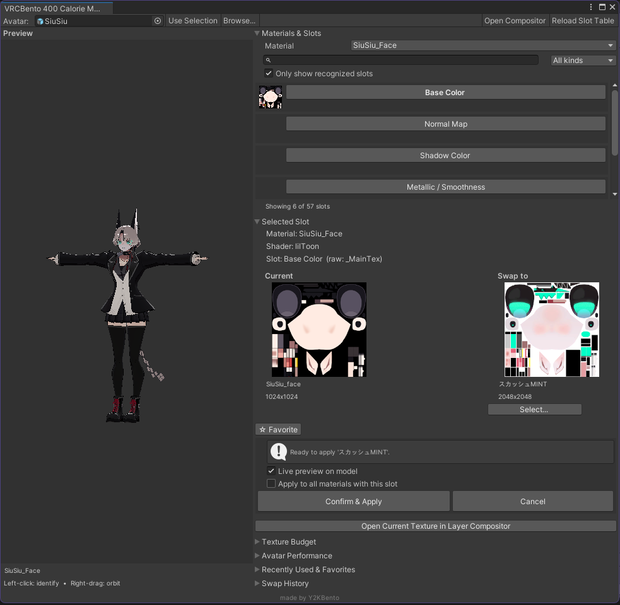
Task: Open Current Texture in Layer Compositor
Action: 435,526
